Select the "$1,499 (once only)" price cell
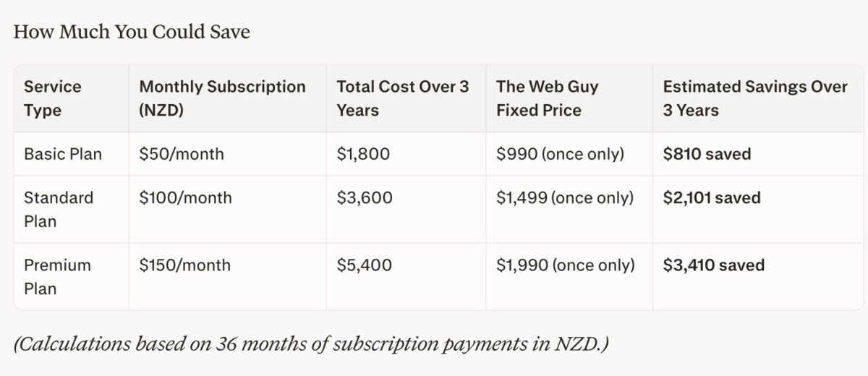This screenshot has height=376, width=868. (x=565, y=198)
